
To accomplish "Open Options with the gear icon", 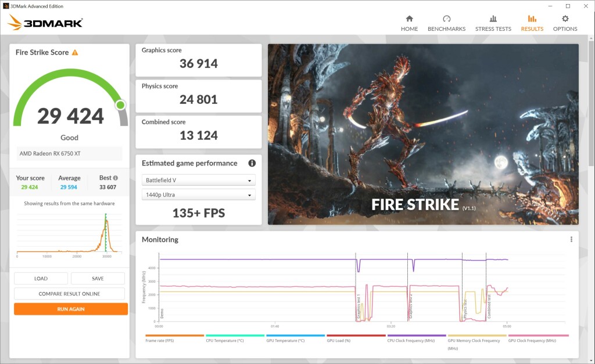I will [565, 19].
